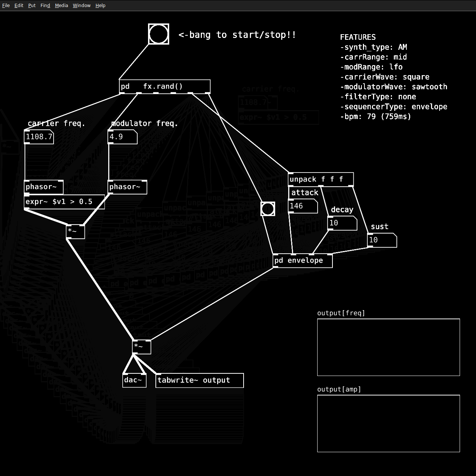Select the upper *~ multiplier object
This screenshot has height=476, width=476.
click(x=75, y=232)
